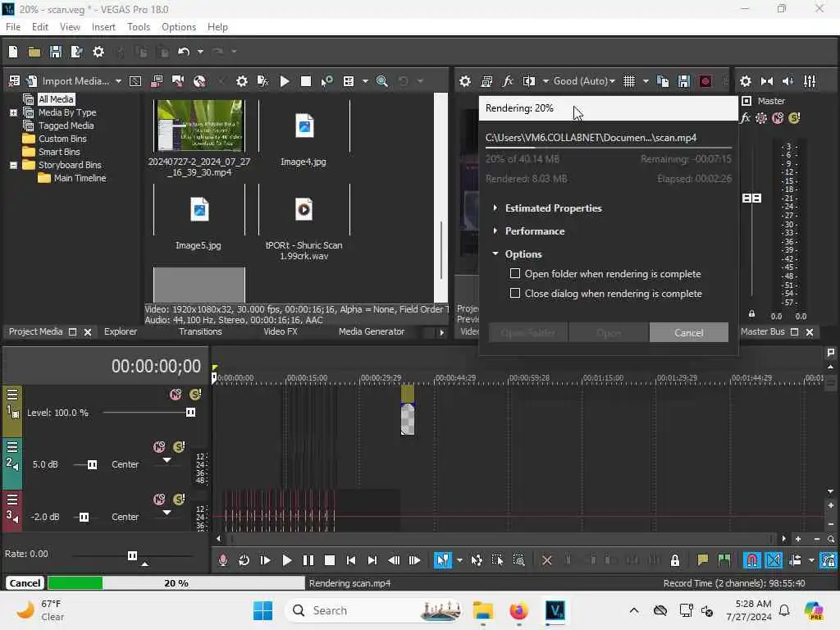This screenshot has width=840, height=630.
Task: Click Record microphone icon in transport bar
Action: point(223,560)
